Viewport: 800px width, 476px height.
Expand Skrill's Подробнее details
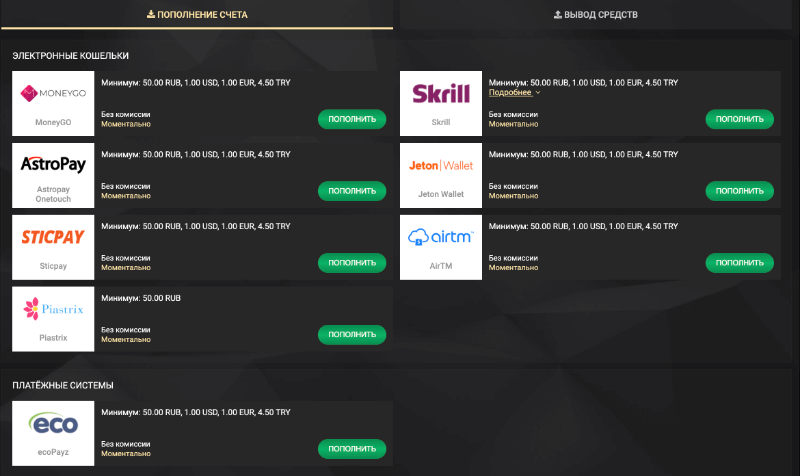point(514,92)
